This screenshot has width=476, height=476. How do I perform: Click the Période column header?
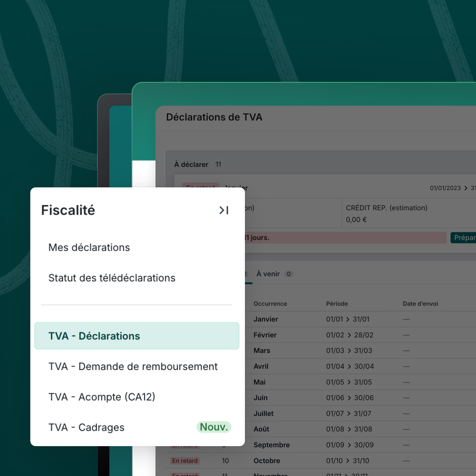[x=337, y=304]
